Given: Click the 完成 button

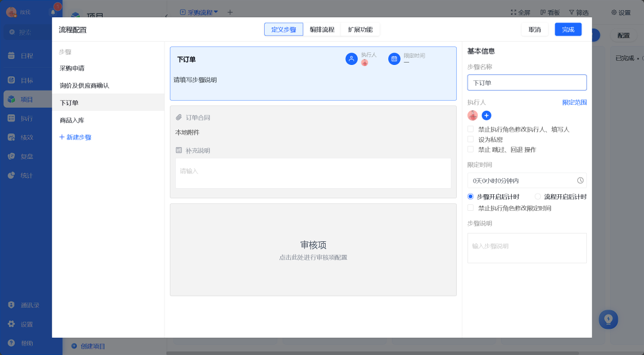Looking at the screenshot, I should coord(568,29).
